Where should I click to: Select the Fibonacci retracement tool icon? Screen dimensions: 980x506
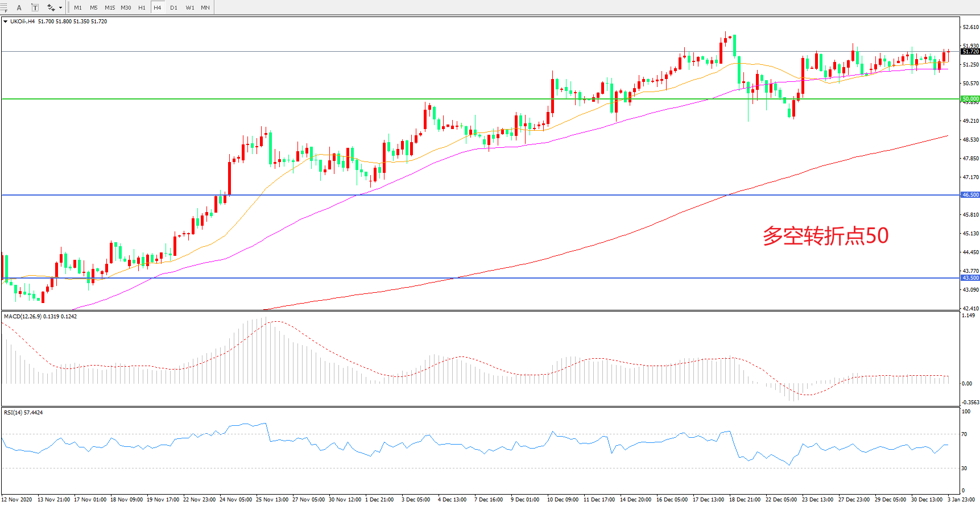(4, 7)
